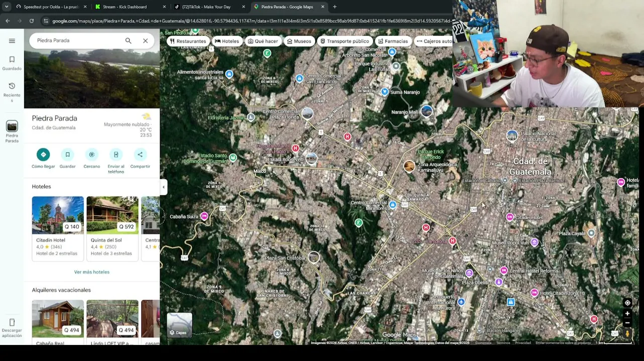Select the Qué hacer chip
Viewport: 644px width, 361px height.
tap(263, 41)
